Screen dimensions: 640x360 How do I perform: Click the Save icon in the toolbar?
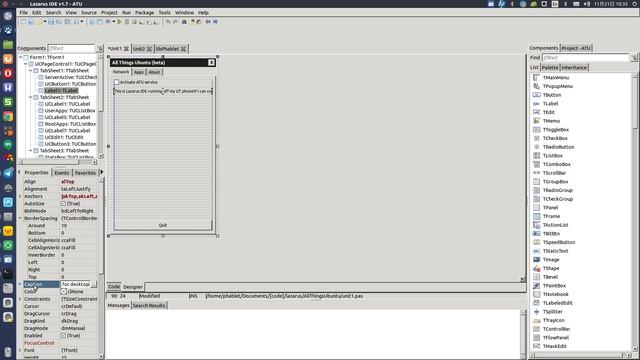pos(51,22)
